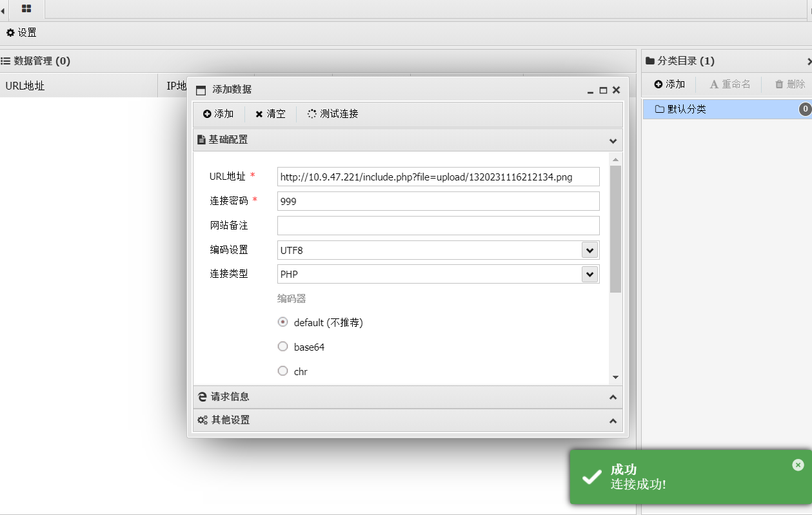Click the 分类目录 folder header icon

[650, 61]
